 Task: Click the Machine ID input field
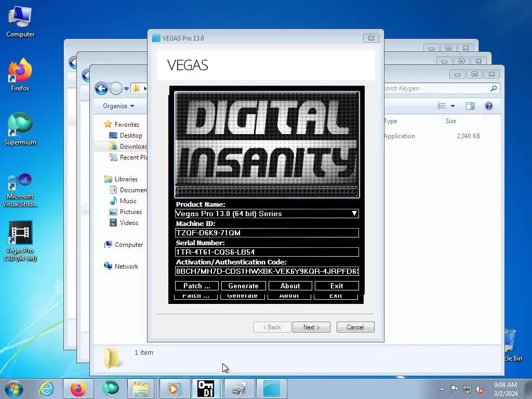(x=267, y=233)
